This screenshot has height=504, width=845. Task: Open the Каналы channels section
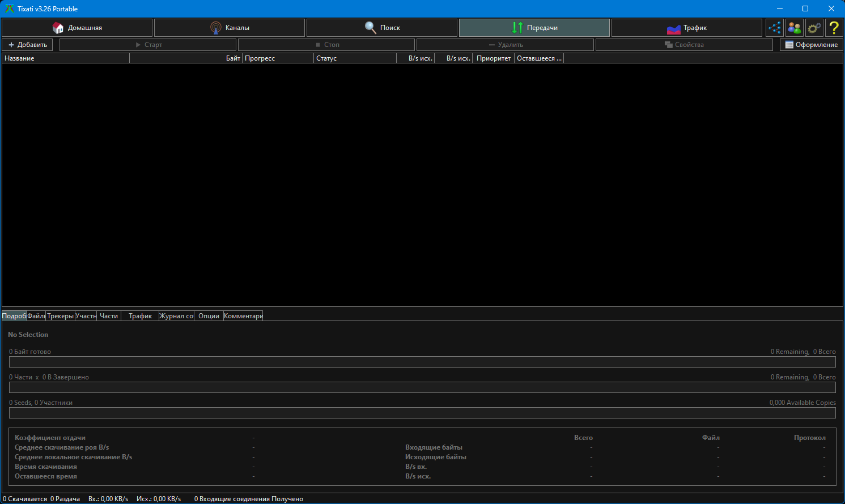(230, 28)
